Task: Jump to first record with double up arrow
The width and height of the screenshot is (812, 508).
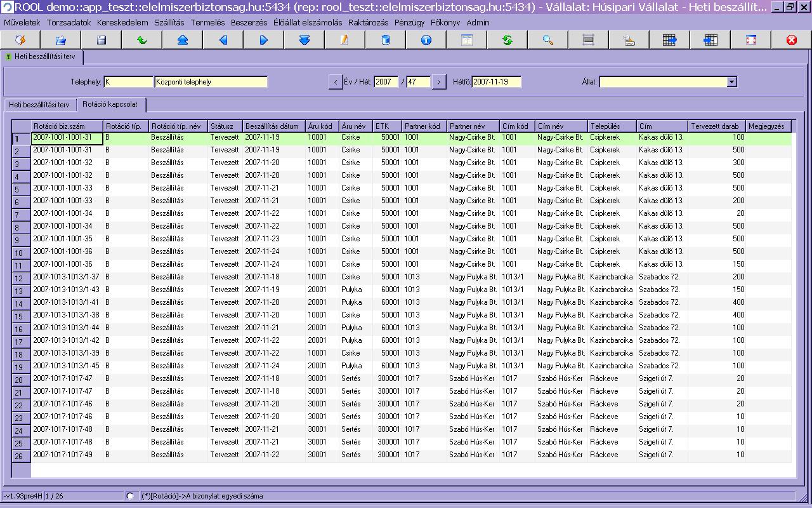Action: click(x=183, y=40)
